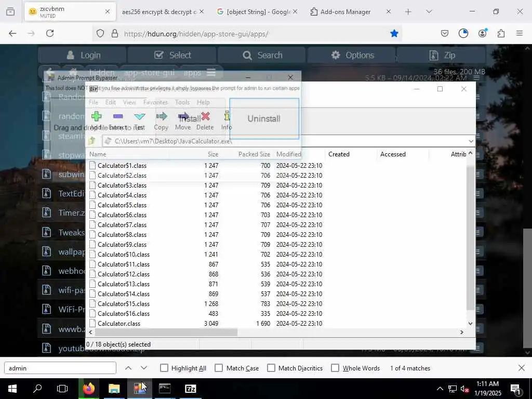Click the site shield tracking protection icon
Screen dimensions: 532x399
(x=100, y=33)
